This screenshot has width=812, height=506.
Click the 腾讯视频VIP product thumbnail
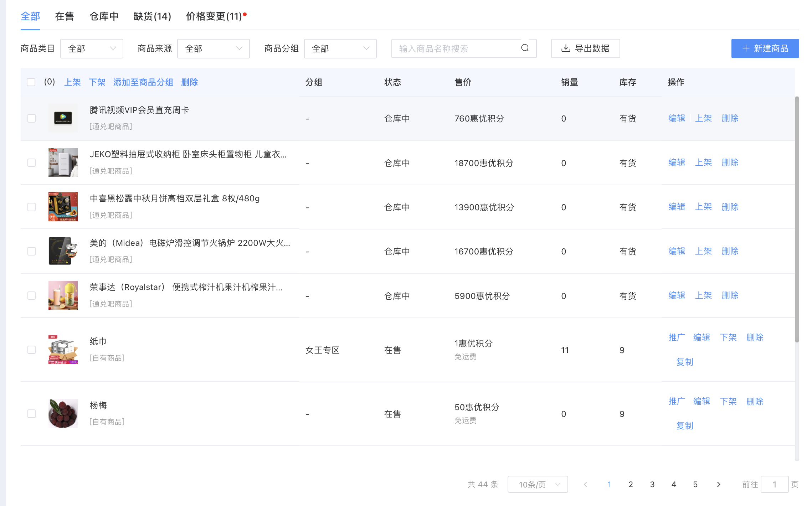[x=63, y=118]
